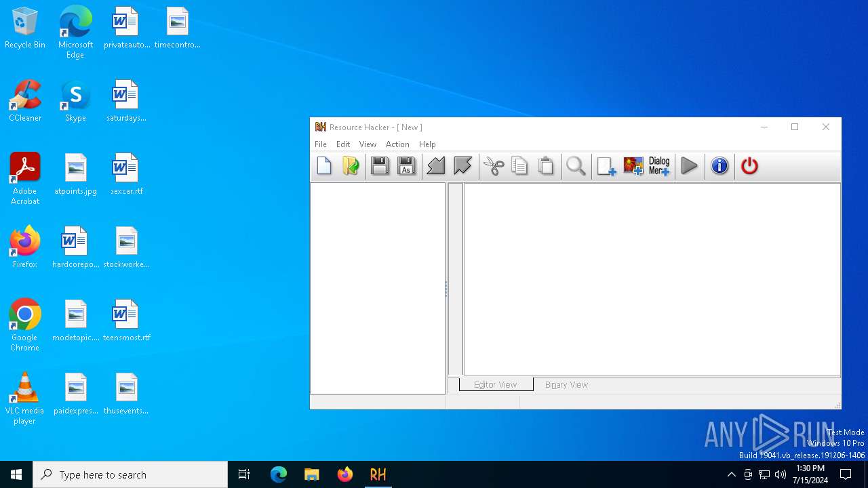
Task: Click the Cut scissors icon
Action: click(494, 166)
